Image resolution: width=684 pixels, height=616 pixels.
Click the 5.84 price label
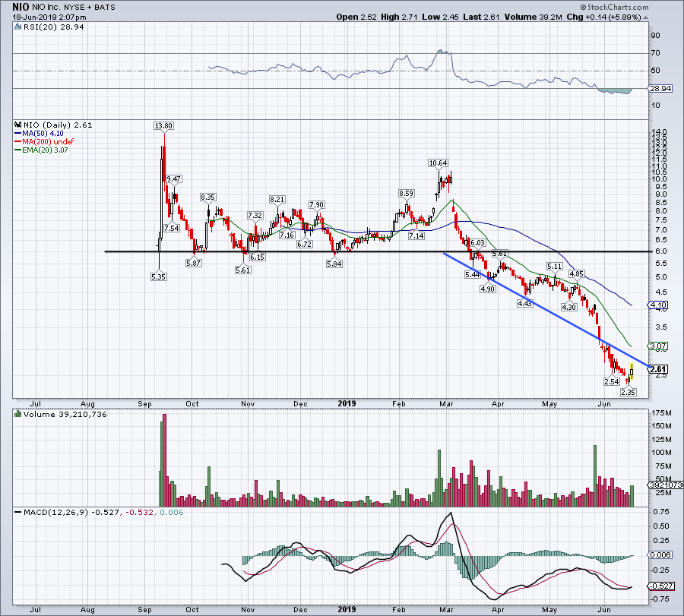(x=334, y=264)
